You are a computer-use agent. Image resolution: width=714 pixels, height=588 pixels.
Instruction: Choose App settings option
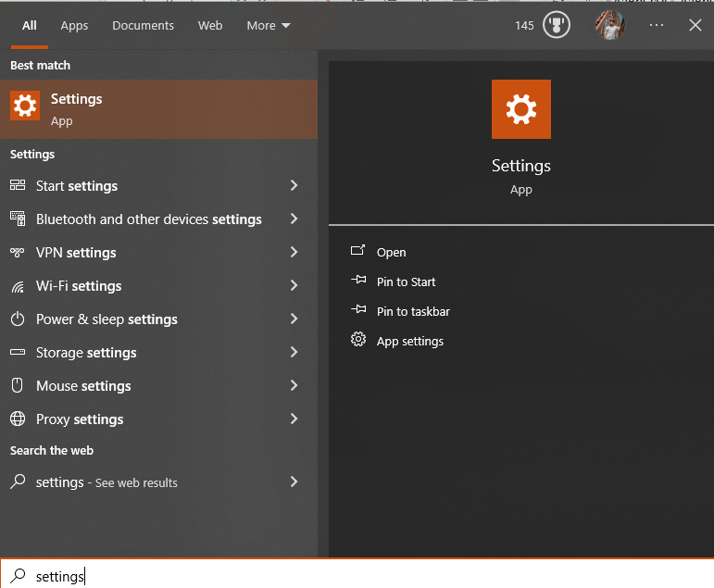coord(410,341)
